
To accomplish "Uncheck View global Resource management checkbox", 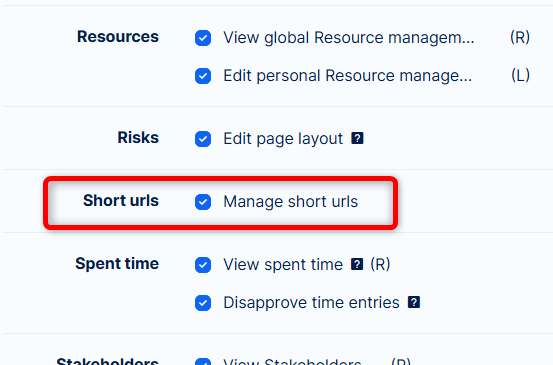I will coord(203,38).
